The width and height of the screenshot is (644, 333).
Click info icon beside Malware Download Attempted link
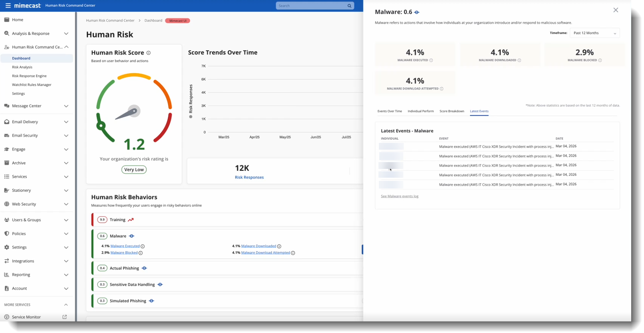(293, 253)
